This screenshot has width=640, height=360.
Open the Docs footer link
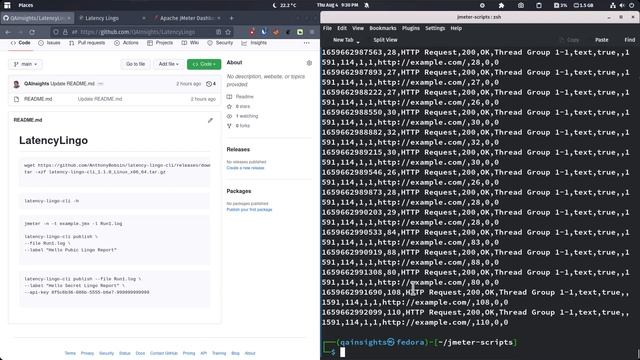coord(140,353)
